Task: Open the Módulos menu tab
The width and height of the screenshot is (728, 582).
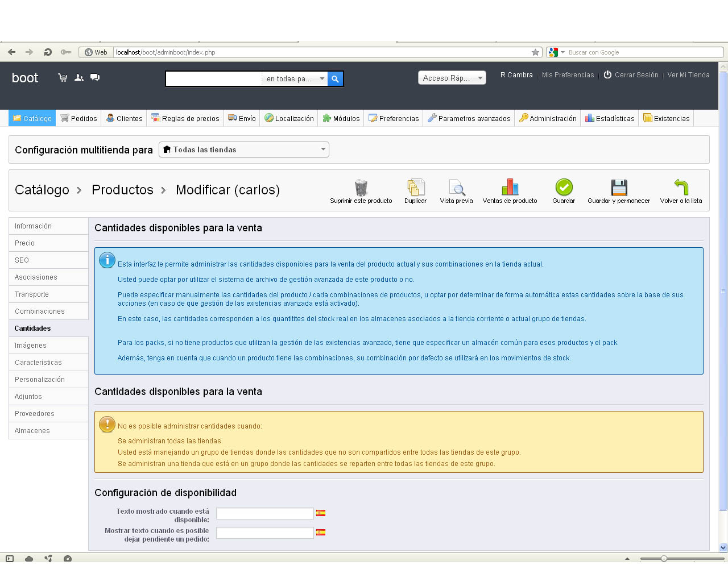Action: click(x=341, y=118)
